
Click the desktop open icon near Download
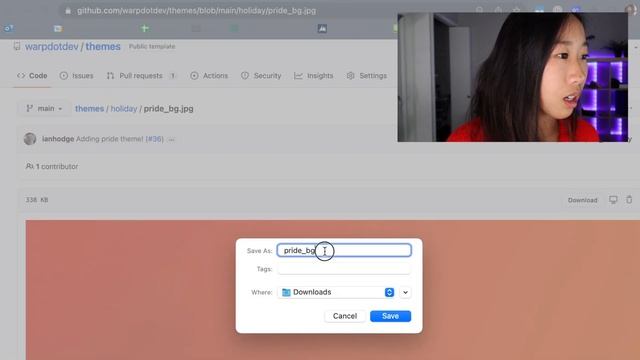pos(613,200)
